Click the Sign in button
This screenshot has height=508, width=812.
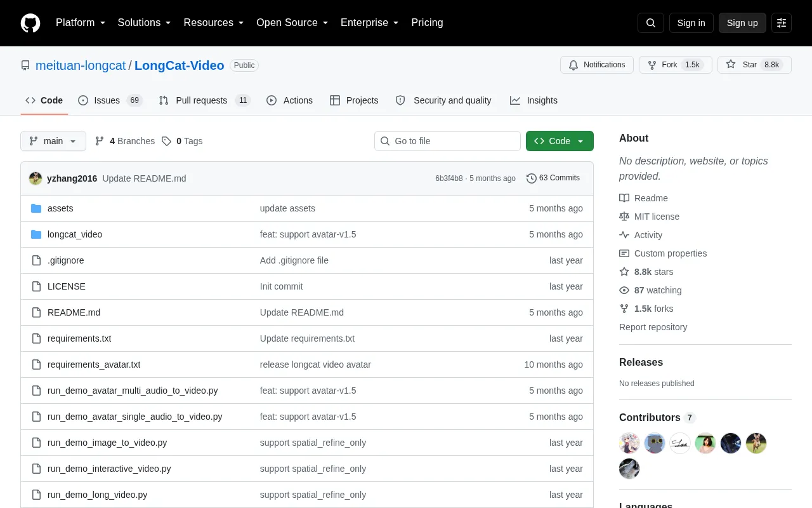(x=691, y=23)
